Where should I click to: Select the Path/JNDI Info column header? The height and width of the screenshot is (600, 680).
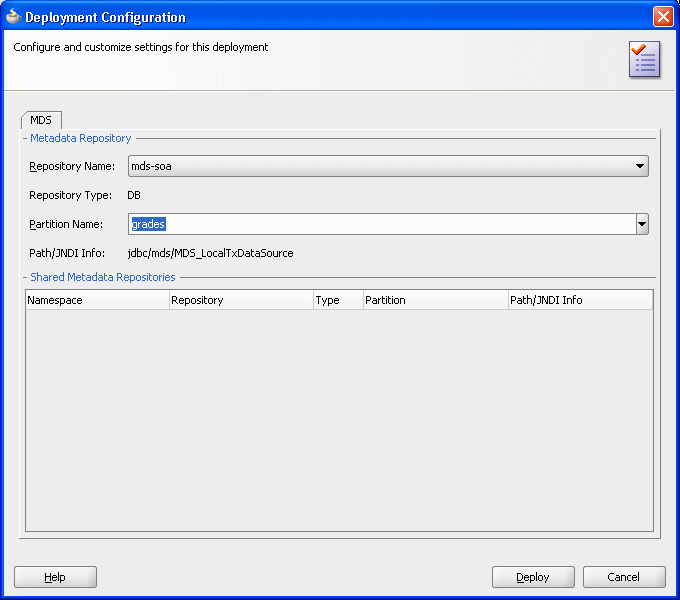point(580,300)
